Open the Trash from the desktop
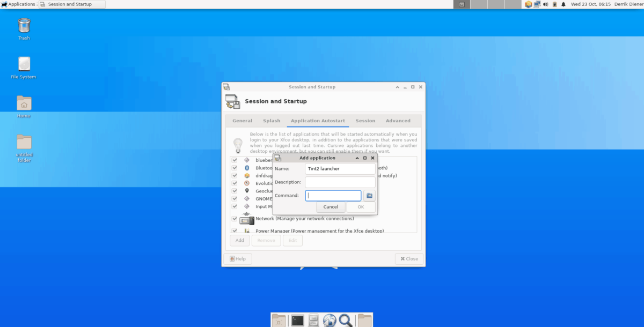The height and width of the screenshot is (327, 644). tap(24, 26)
